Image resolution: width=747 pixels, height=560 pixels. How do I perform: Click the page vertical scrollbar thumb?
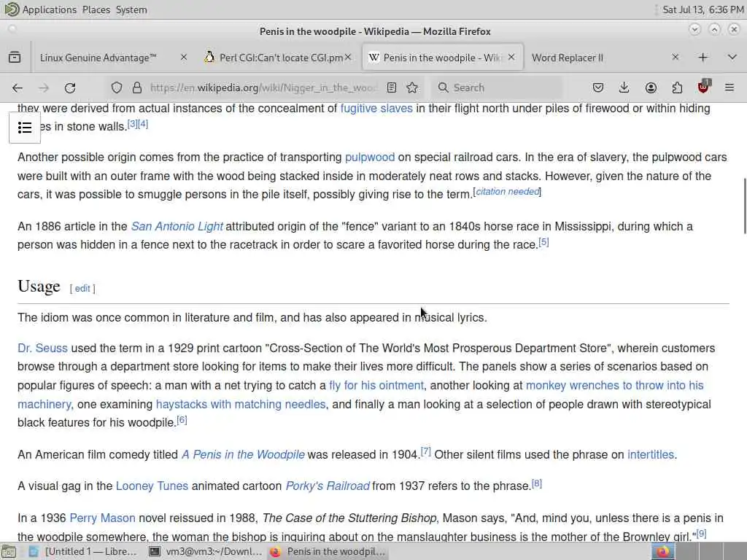(x=745, y=206)
